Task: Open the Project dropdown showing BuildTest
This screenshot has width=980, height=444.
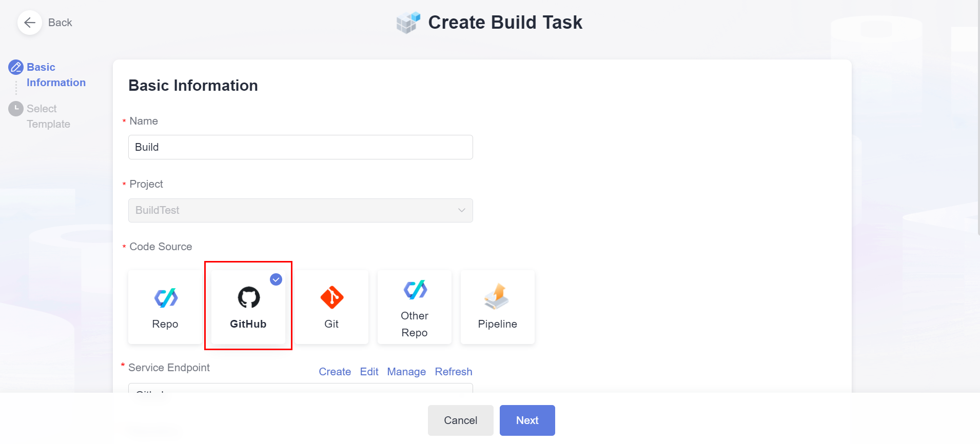Action: point(300,210)
